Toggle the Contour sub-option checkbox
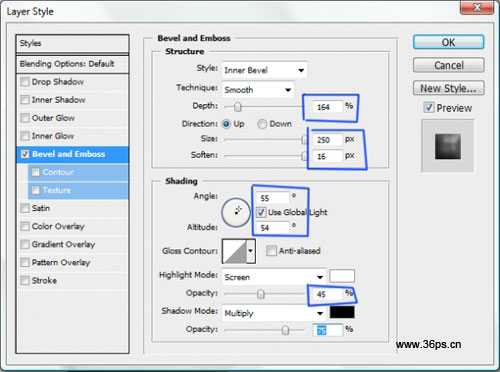Image resolution: width=500 pixels, height=372 pixels. 35,172
